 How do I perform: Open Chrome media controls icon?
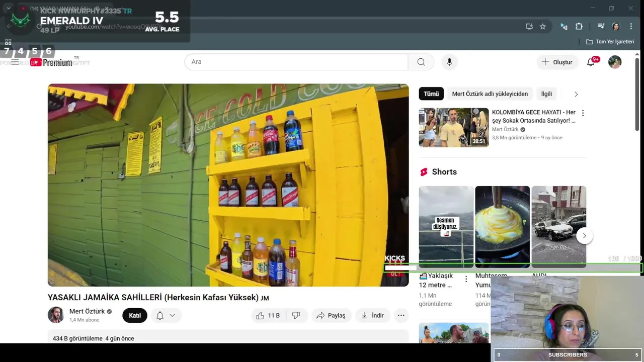601,26
